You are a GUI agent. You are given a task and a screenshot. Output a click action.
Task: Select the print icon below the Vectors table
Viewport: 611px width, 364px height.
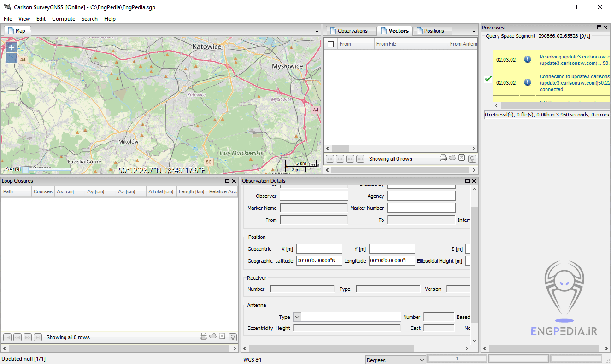click(x=442, y=158)
